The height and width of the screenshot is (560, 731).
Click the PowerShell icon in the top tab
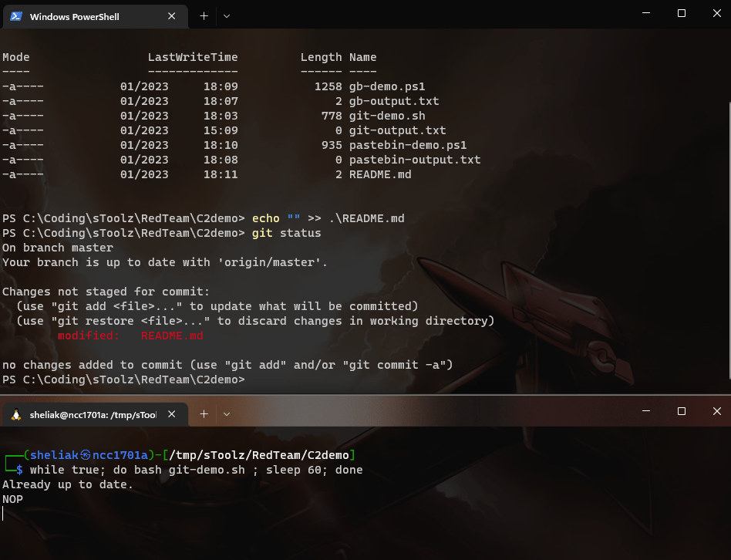15,16
